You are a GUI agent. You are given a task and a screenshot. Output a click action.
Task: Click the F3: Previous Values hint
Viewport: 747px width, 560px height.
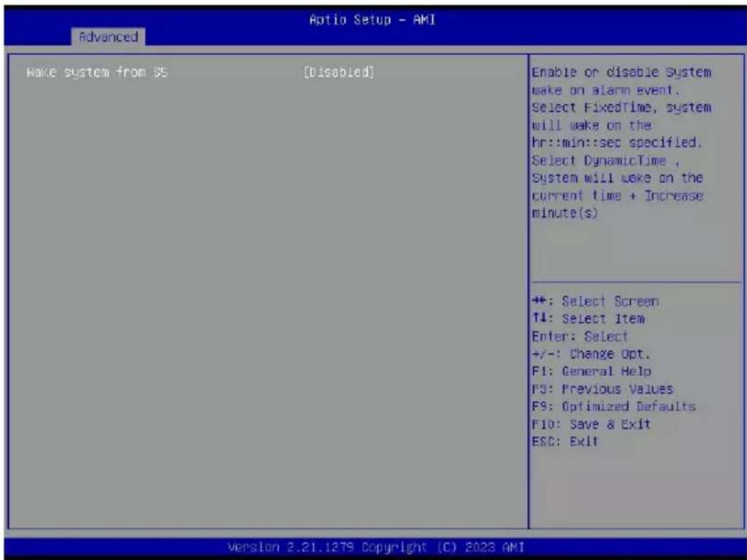pos(603,389)
